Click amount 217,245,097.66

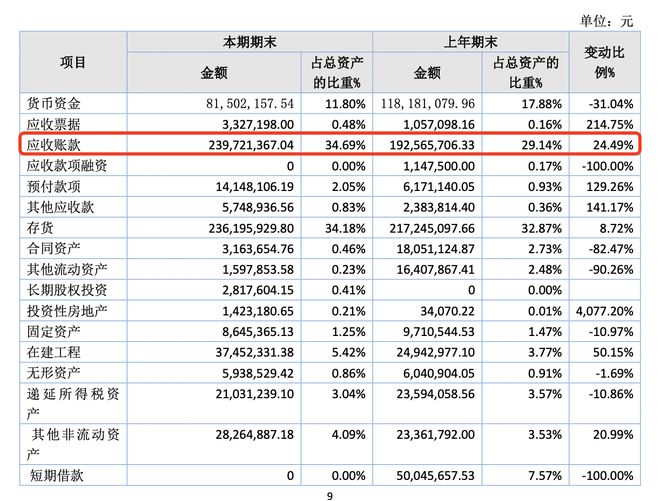[432, 229]
